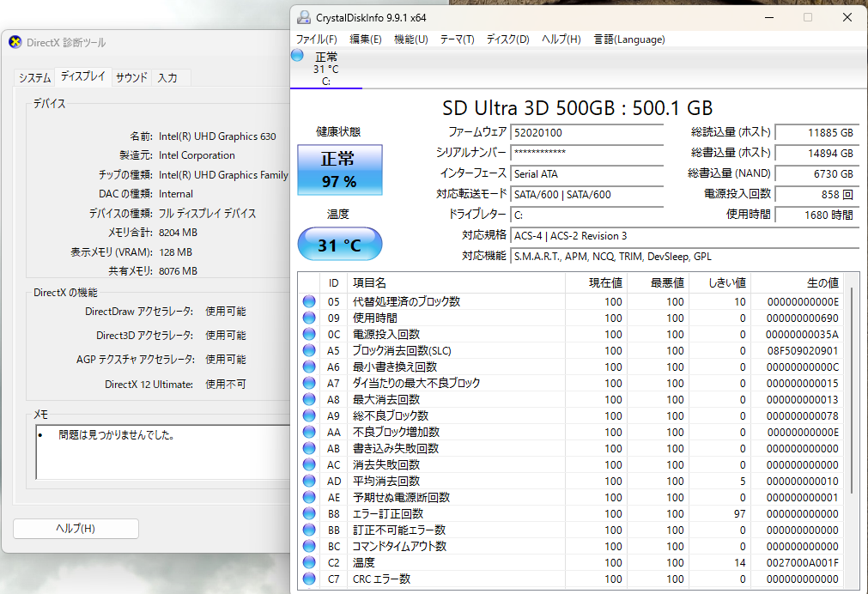This screenshot has height=594, width=868.
Task: Click status orb for attribute A5 row
Action: [309, 350]
